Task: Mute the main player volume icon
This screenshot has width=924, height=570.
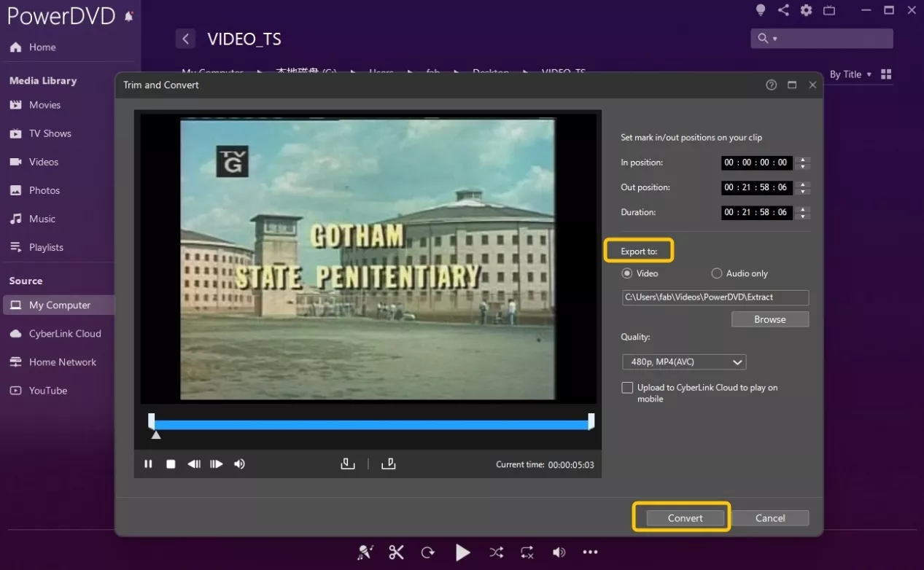Action: [x=559, y=553]
